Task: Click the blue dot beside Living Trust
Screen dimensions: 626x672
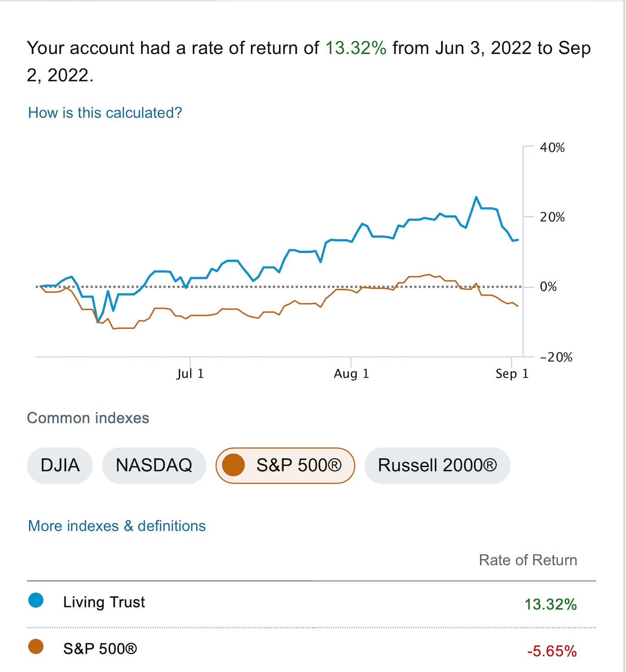Action: (36, 600)
